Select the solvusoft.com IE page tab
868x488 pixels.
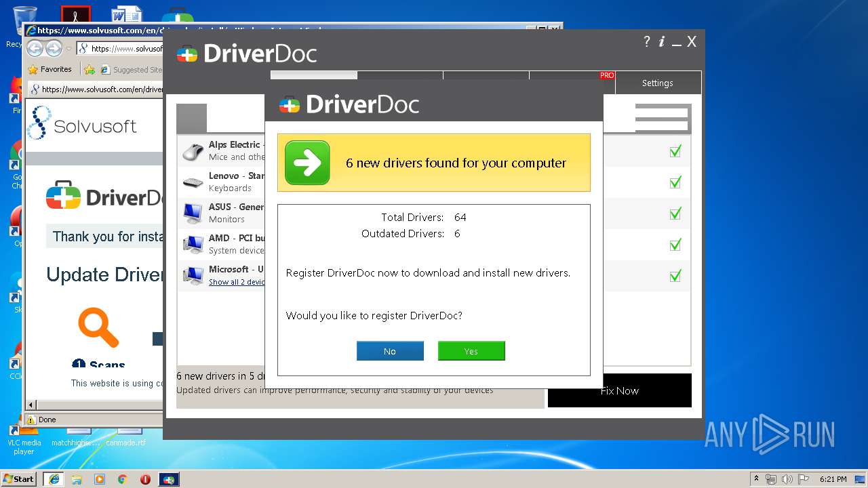96,89
